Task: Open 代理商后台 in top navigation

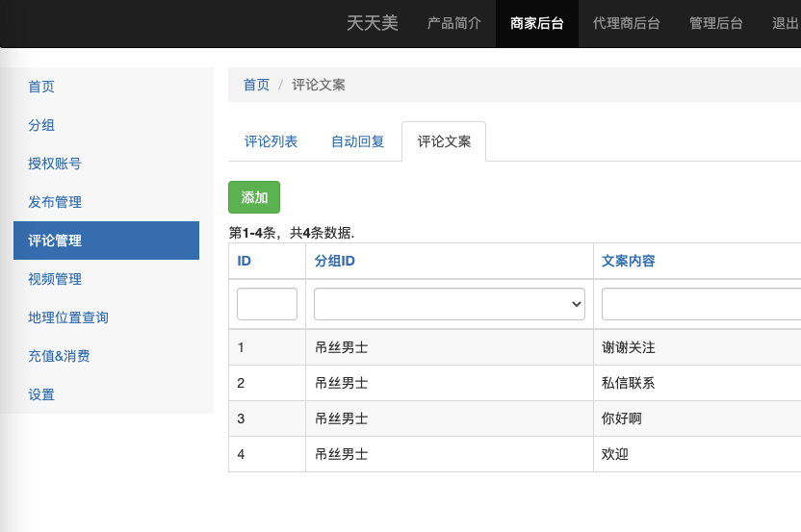Action: tap(627, 23)
